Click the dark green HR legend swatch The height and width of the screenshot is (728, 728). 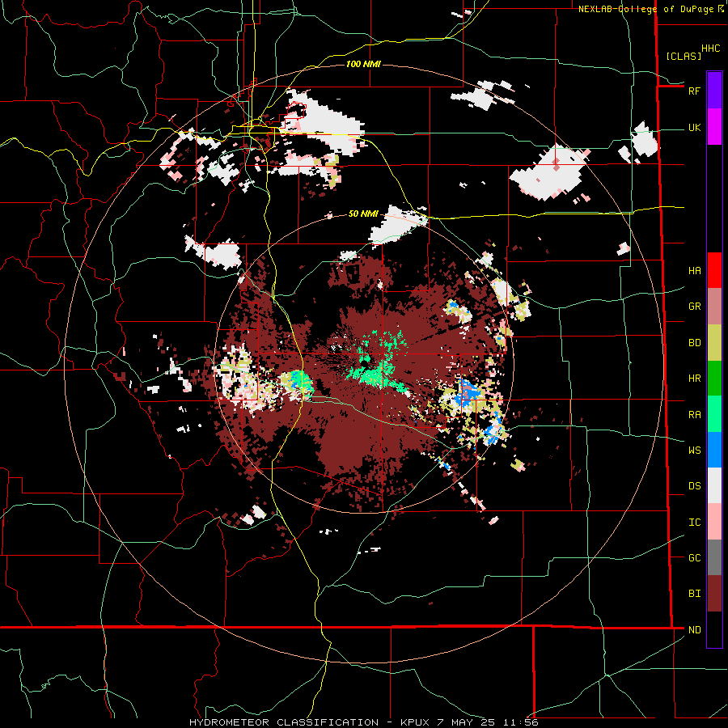[x=714, y=379]
